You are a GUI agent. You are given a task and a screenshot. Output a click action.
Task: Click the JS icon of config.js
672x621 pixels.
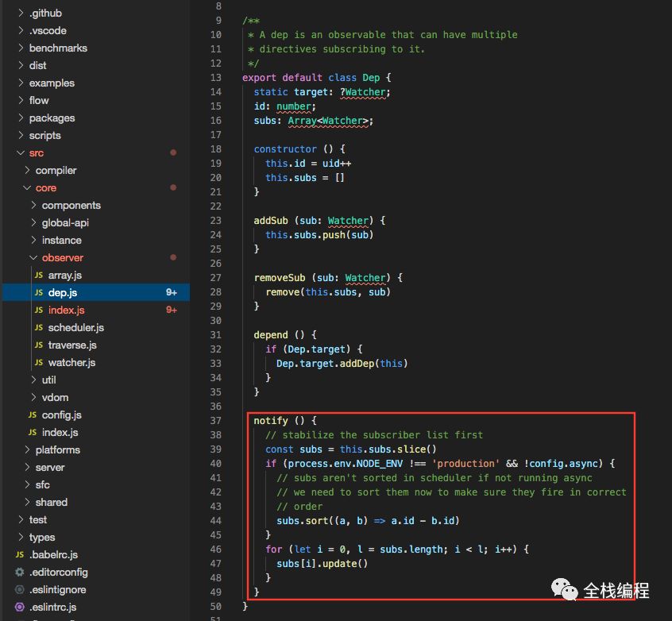pos(33,415)
